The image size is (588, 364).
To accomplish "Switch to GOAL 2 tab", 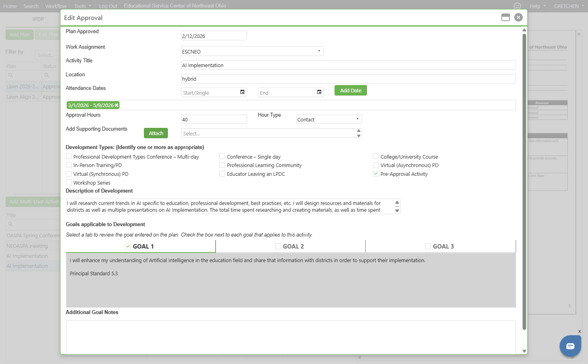I will coord(291,247).
